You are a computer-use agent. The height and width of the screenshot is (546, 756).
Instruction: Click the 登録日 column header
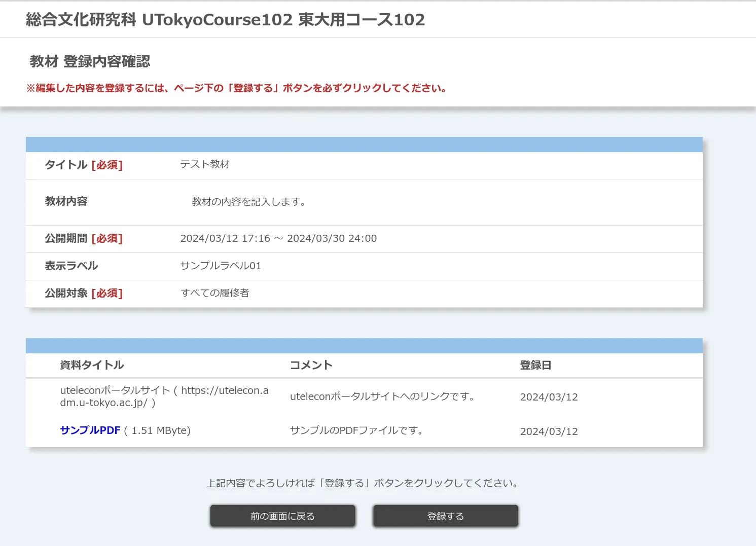coord(535,365)
